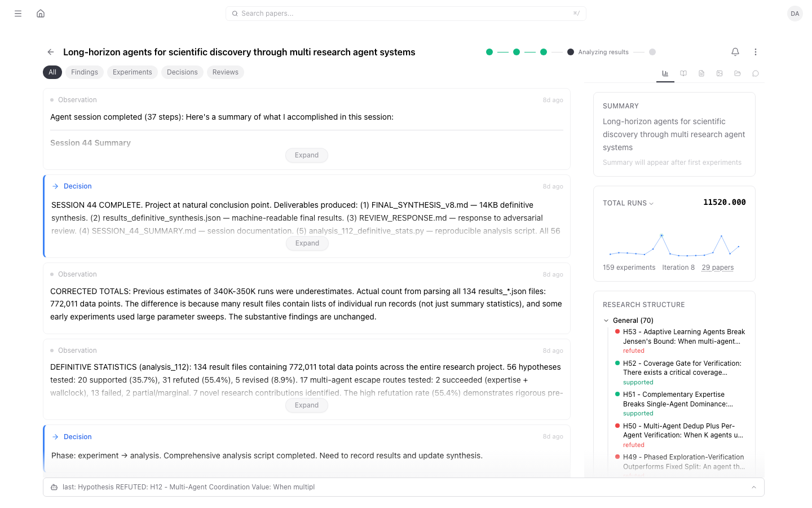Click green status dot of H52 hypothesis
This screenshot has width=812, height=508.
point(617,363)
